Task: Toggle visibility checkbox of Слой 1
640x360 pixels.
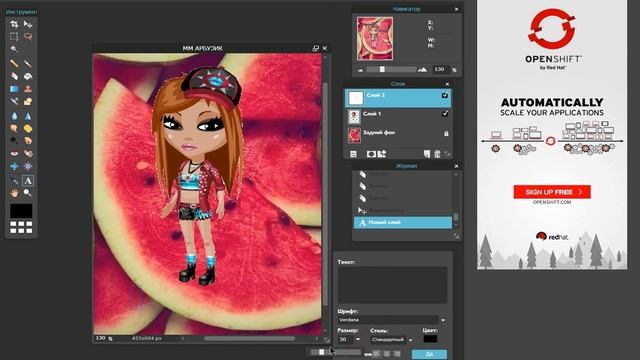Action: point(445,114)
